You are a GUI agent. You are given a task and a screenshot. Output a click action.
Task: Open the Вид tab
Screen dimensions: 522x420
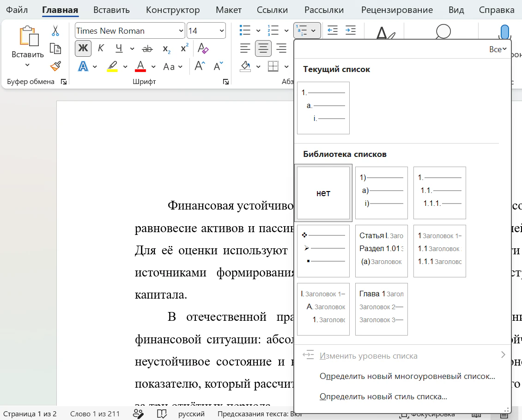(x=456, y=10)
